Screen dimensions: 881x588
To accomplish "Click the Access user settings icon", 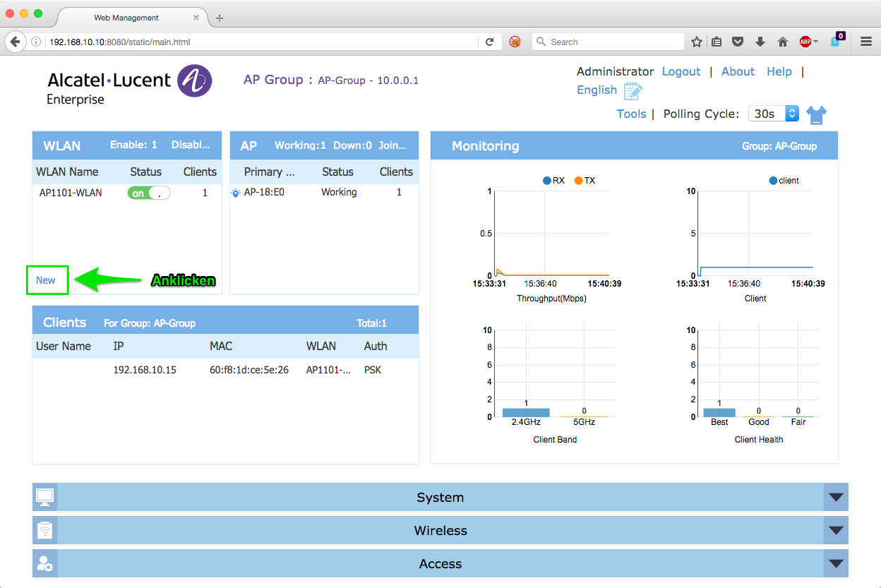I will [x=44, y=564].
